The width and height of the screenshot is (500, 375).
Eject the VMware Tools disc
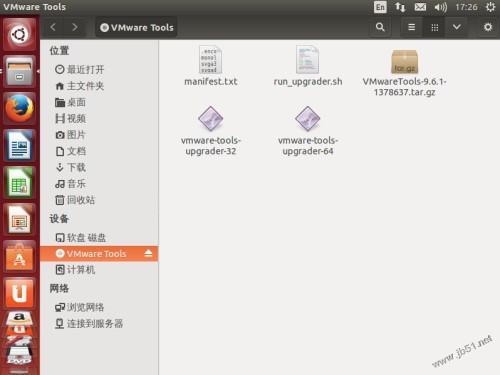148,254
